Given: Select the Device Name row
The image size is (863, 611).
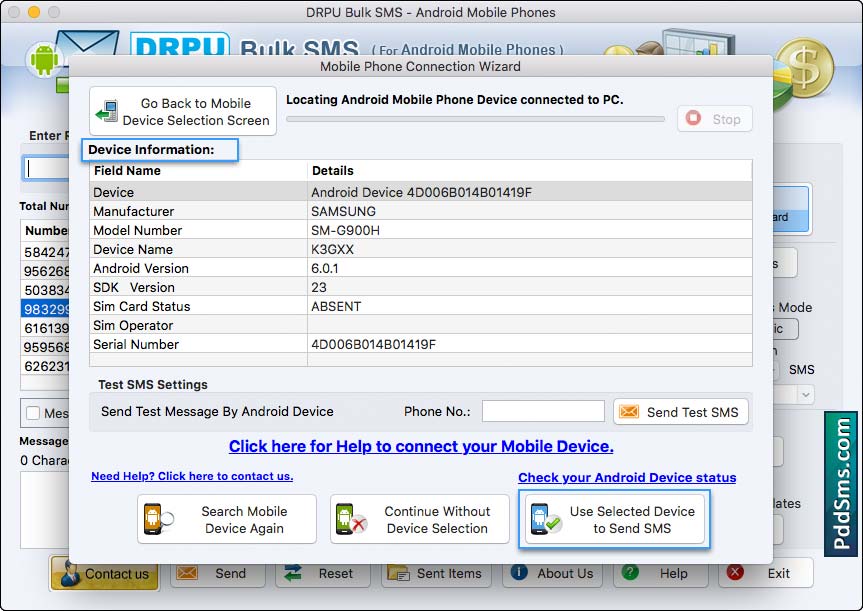Looking at the screenshot, I should tap(421, 249).
